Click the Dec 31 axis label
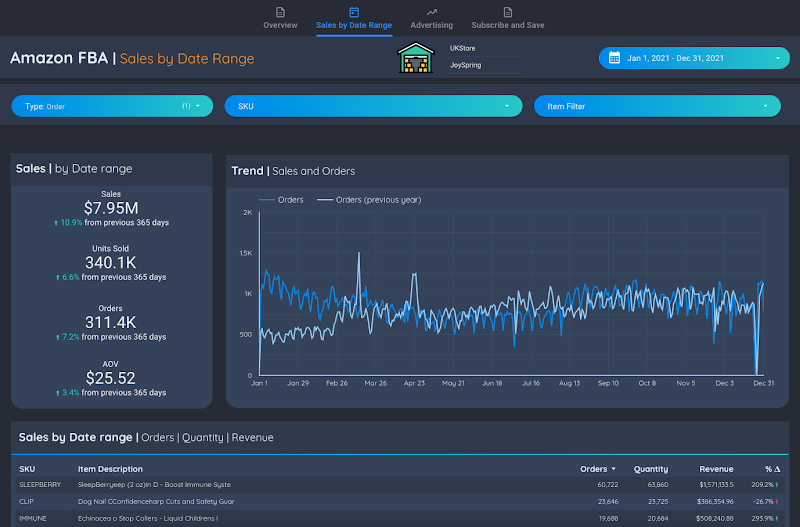Image resolution: width=800 pixels, height=527 pixels. pos(763,383)
